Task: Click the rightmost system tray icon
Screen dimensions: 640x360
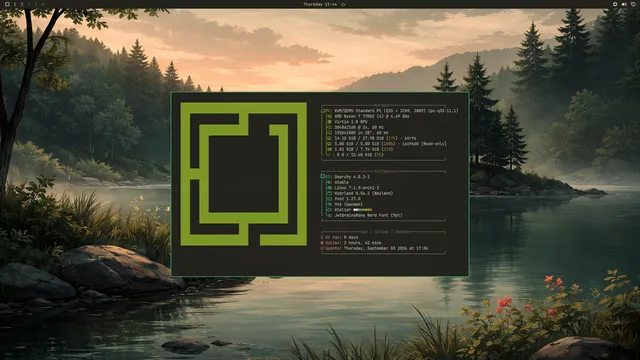Action: pyautogui.click(x=633, y=4)
